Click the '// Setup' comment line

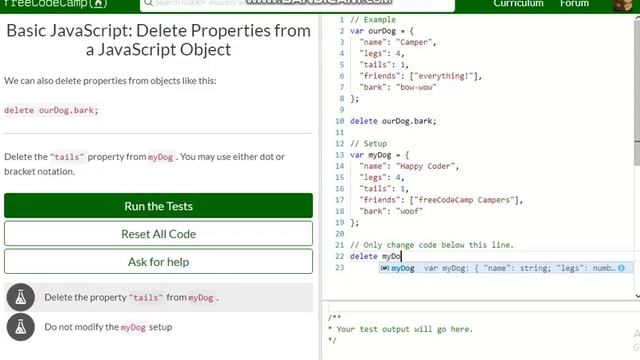tap(368, 144)
